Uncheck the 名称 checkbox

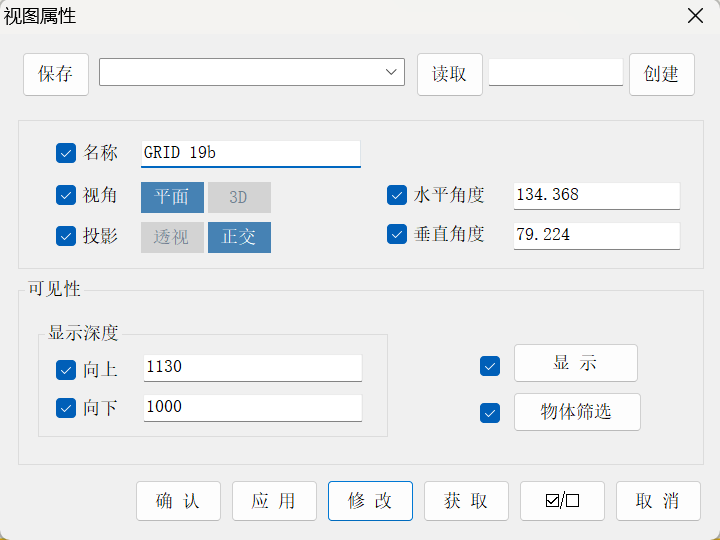(x=66, y=153)
